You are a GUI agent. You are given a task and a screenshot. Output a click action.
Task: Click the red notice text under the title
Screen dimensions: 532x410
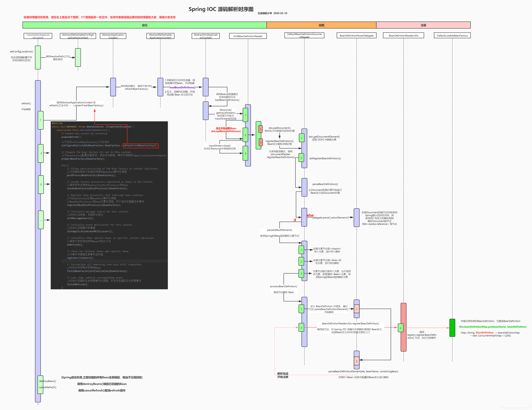[99, 17]
